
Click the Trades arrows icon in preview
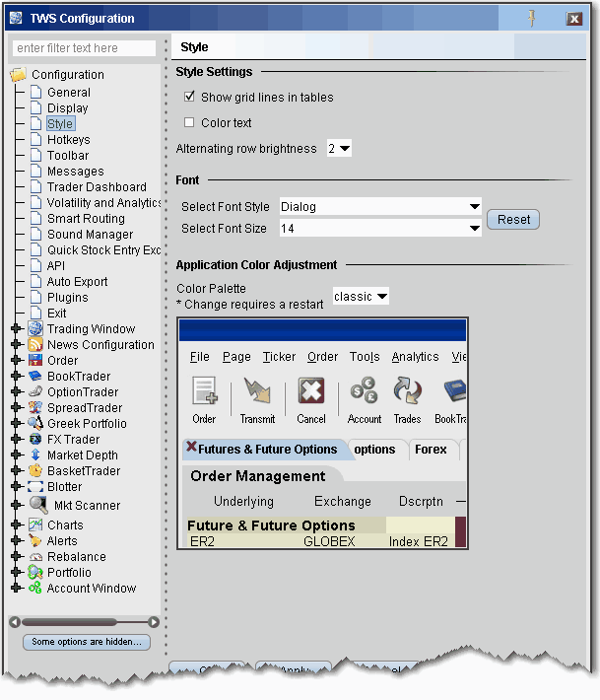click(x=407, y=390)
